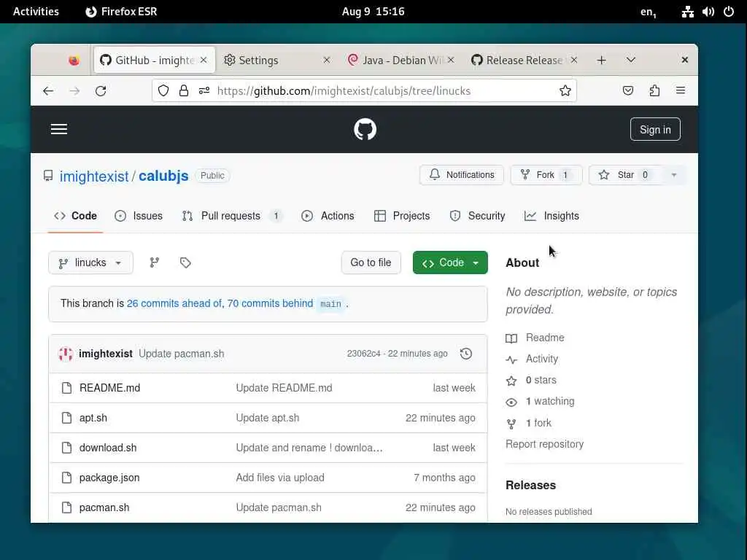Viewport: 747px width, 560px height.
Task: Click the power icon in top bar
Action: coord(729,12)
